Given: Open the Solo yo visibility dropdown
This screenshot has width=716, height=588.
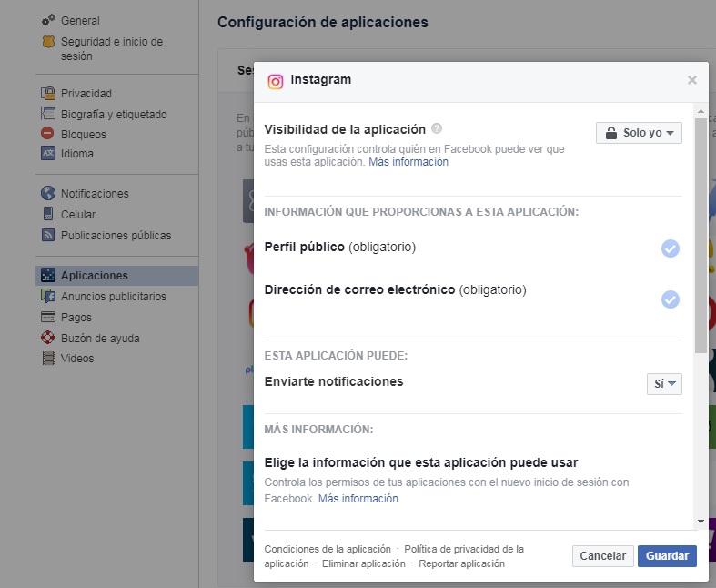Looking at the screenshot, I should tap(639, 133).
